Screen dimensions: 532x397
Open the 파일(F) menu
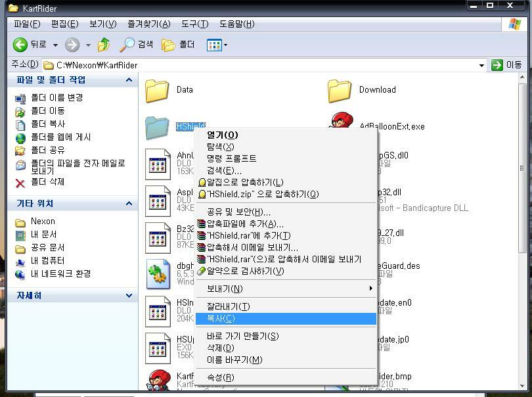point(27,24)
